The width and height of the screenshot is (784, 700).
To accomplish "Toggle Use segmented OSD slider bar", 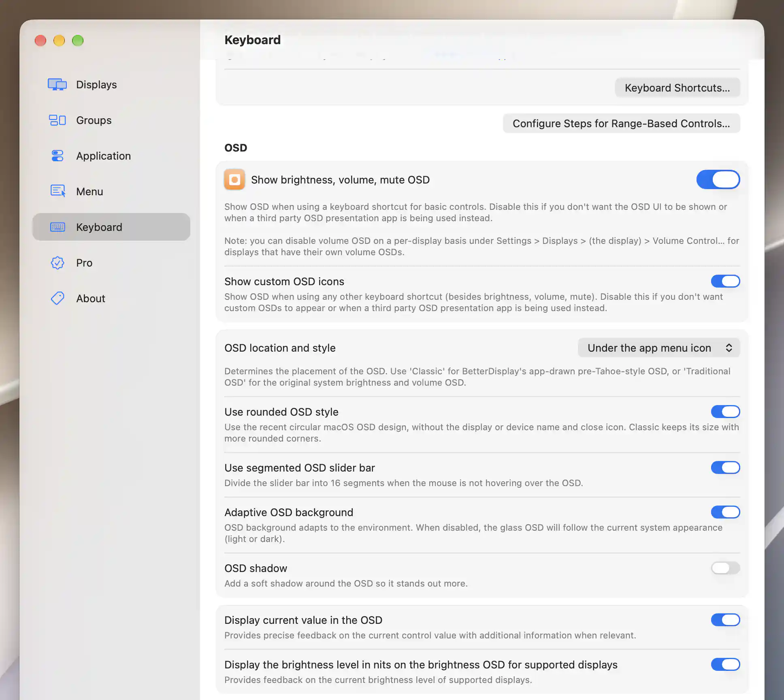I will [725, 467].
